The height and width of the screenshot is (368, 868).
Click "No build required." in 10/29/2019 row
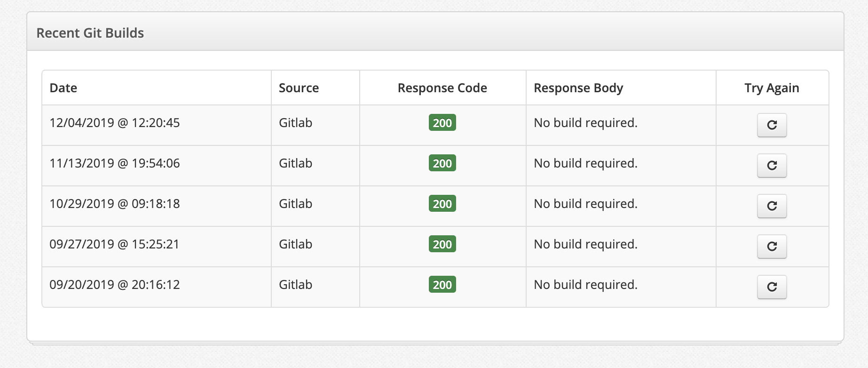(585, 204)
